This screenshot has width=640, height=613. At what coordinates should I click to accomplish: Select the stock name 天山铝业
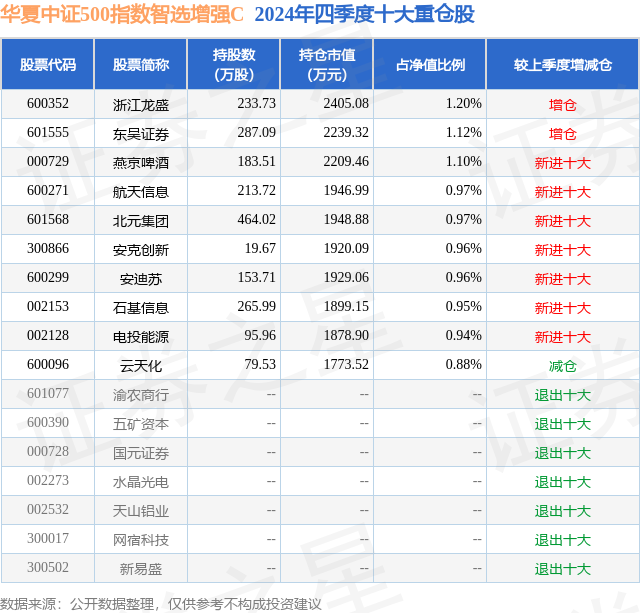[141, 511]
